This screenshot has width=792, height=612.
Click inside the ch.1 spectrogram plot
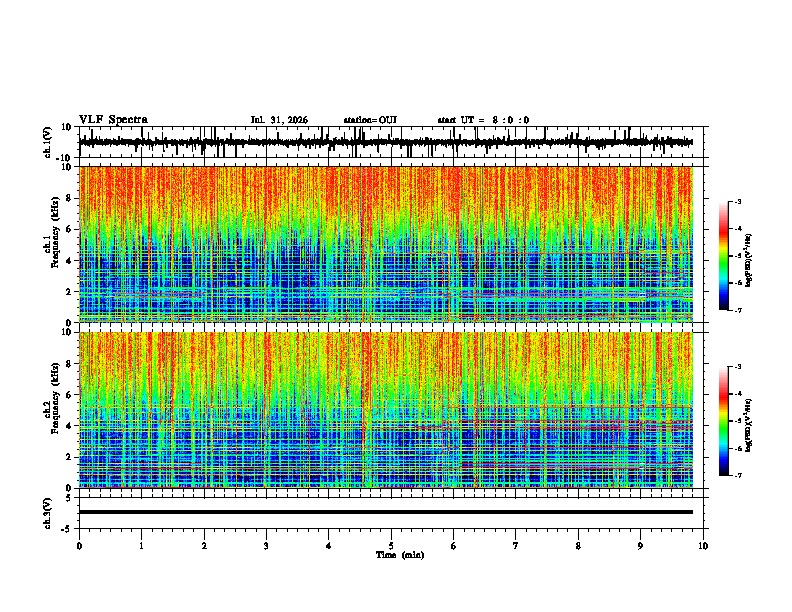pyautogui.click(x=386, y=244)
